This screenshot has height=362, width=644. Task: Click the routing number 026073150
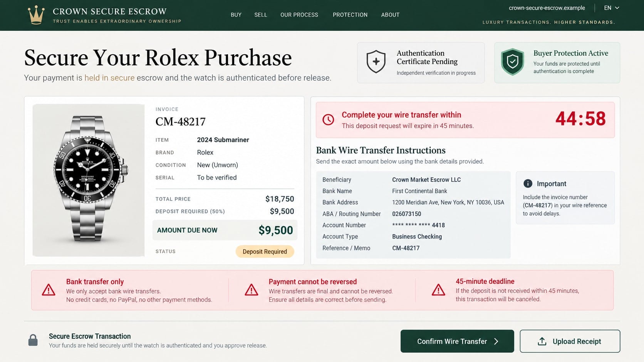click(x=407, y=214)
